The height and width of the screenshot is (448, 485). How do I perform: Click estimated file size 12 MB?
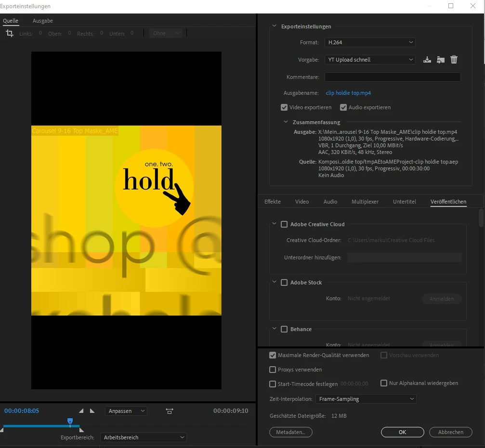339,416
